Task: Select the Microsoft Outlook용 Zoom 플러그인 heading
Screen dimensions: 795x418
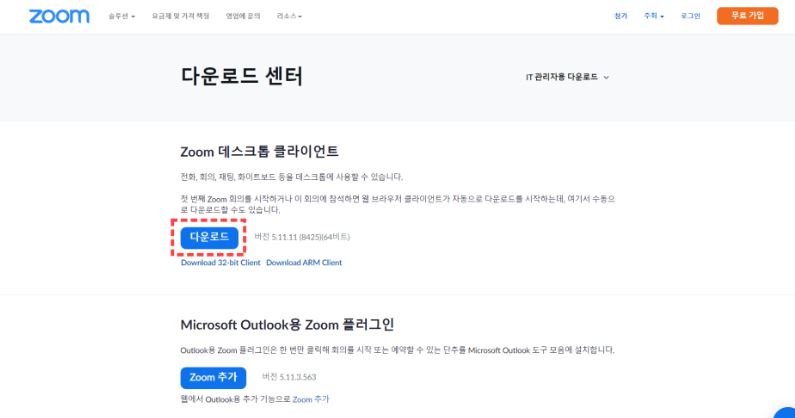Action: pos(287,325)
